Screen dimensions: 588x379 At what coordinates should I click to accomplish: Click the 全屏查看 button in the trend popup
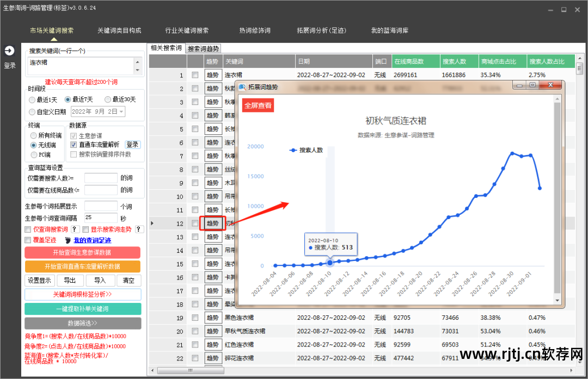(258, 105)
